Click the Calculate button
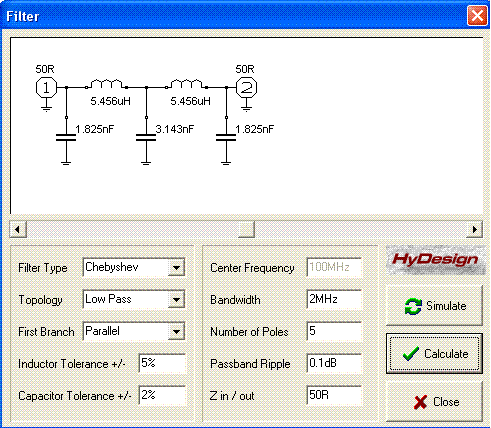491x428 pixels. [x=434, y=354]
